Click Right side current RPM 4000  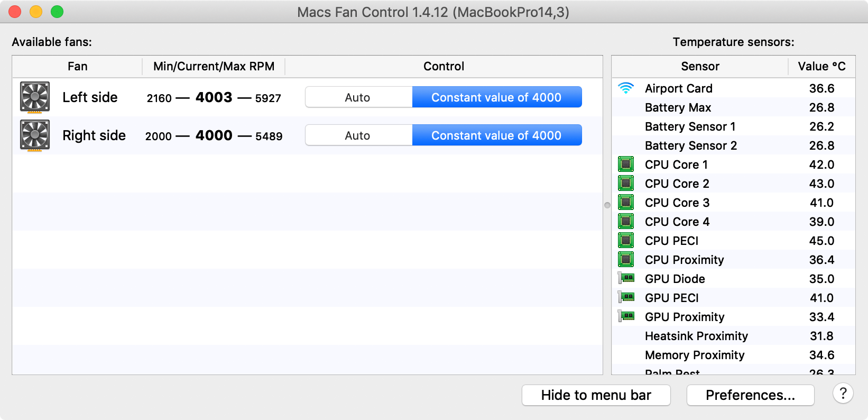tap(214, 135)
